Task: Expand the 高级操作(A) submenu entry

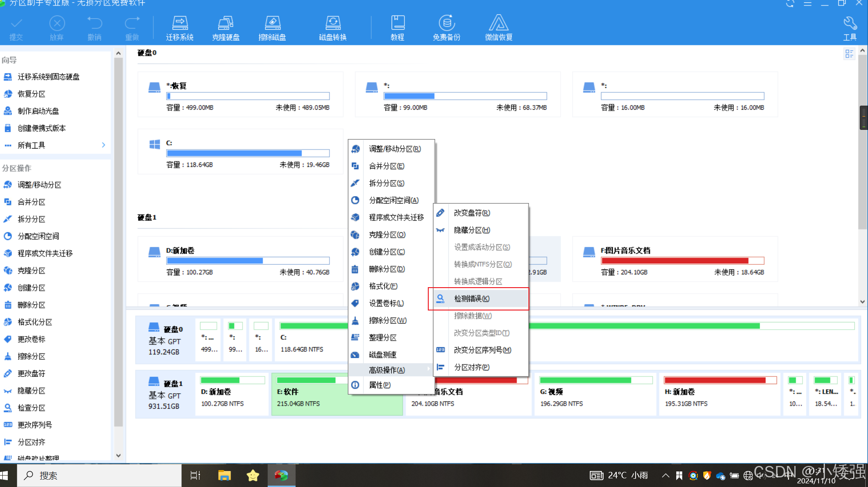Action: [x=391, y=369]
